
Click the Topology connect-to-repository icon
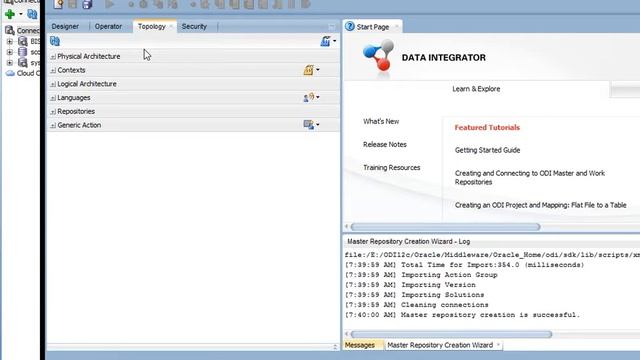click(325, 41)
